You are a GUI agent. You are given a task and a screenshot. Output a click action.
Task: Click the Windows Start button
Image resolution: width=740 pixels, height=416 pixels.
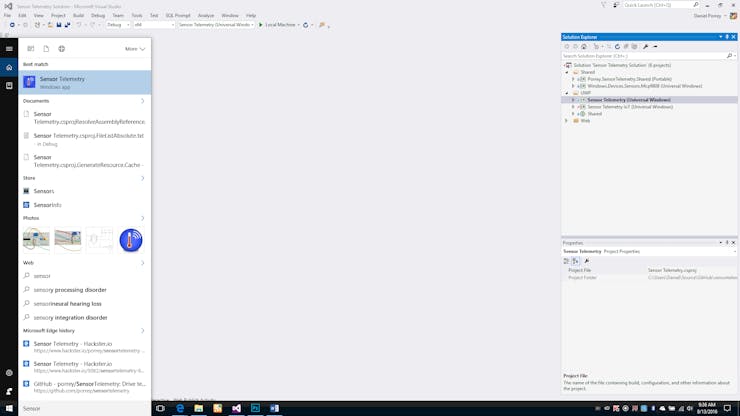9,408
